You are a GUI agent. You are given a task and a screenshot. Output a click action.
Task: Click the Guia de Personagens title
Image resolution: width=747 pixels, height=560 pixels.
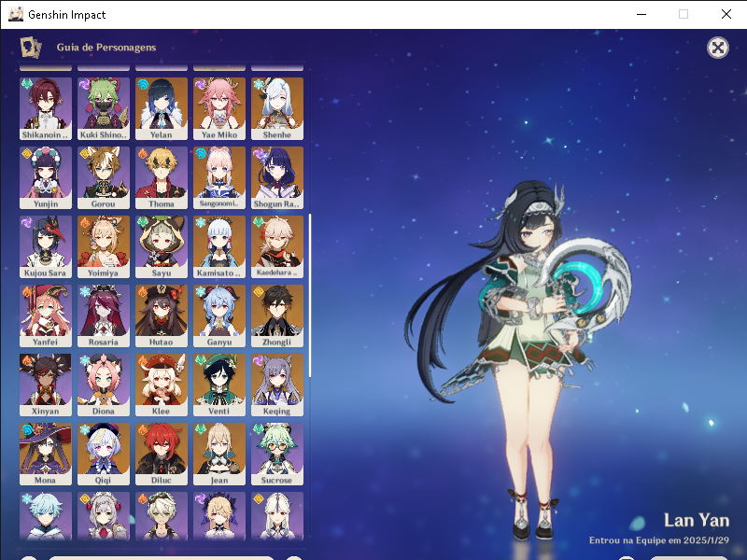[106, 48]
